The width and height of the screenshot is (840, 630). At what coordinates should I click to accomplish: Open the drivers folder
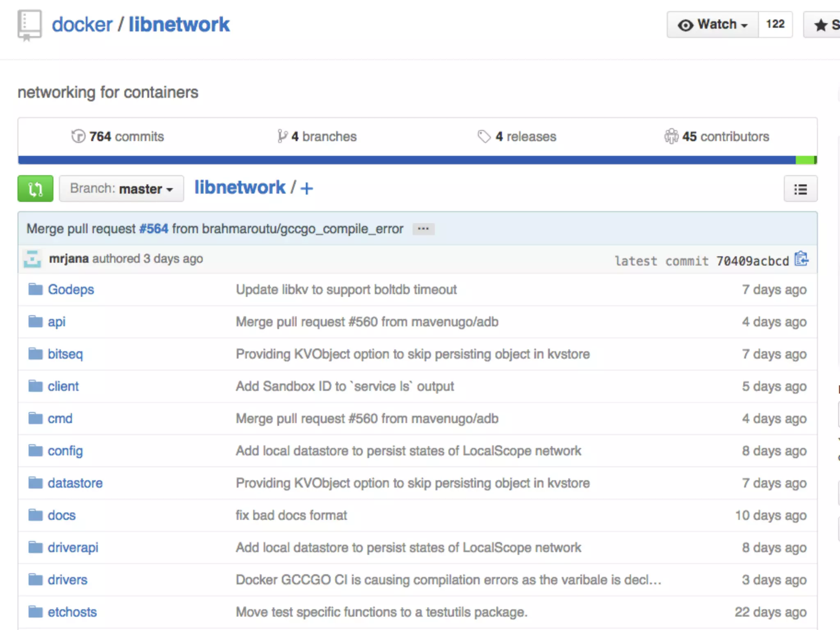67,580
